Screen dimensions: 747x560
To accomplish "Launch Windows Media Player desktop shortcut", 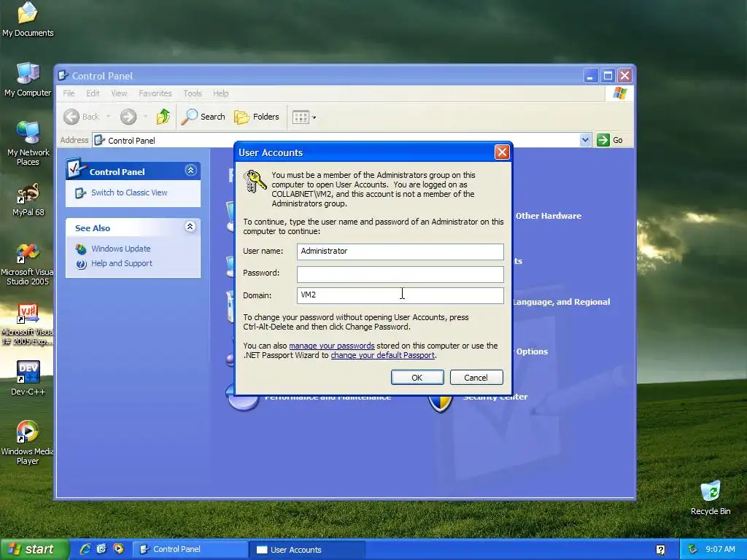I will click(28, 443).
